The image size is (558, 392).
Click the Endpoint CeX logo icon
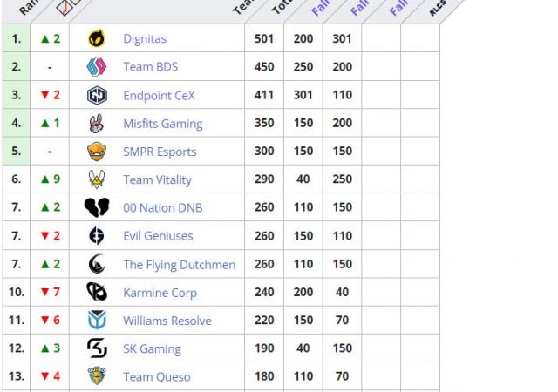point(97,95)
